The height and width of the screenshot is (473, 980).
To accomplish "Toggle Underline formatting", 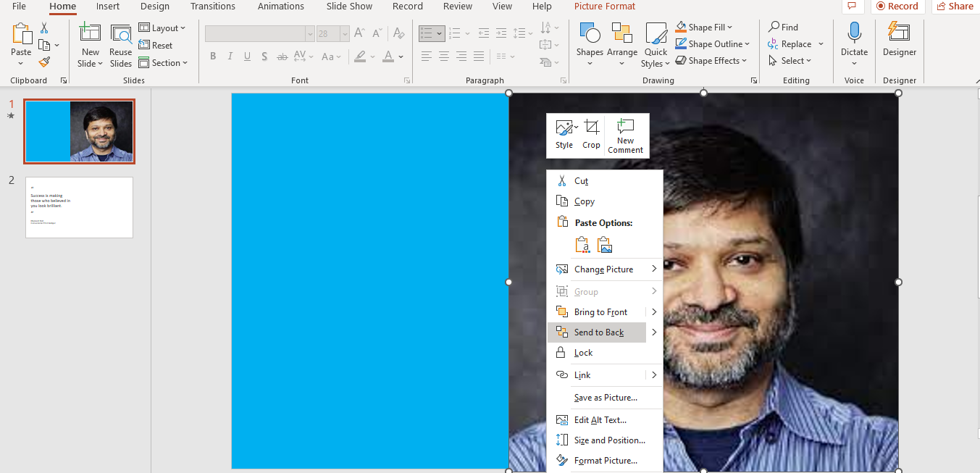I will [x=248, y=56].
